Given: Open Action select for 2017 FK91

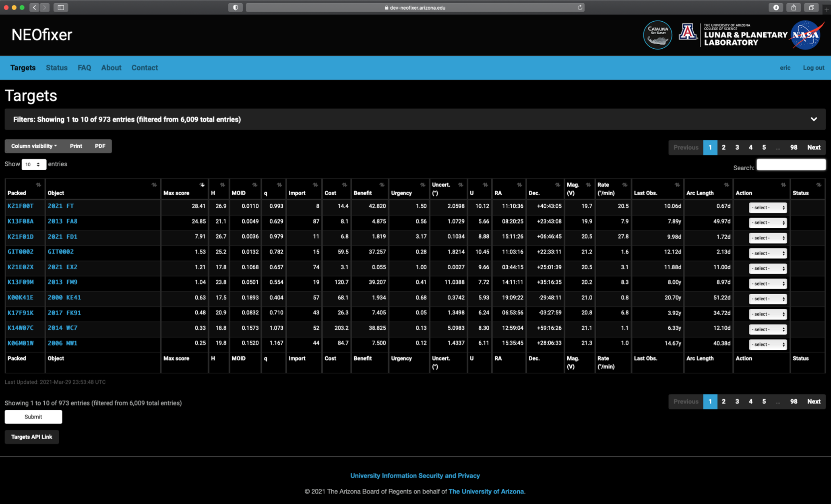Looking at the screenshot, I should point(767,314).
